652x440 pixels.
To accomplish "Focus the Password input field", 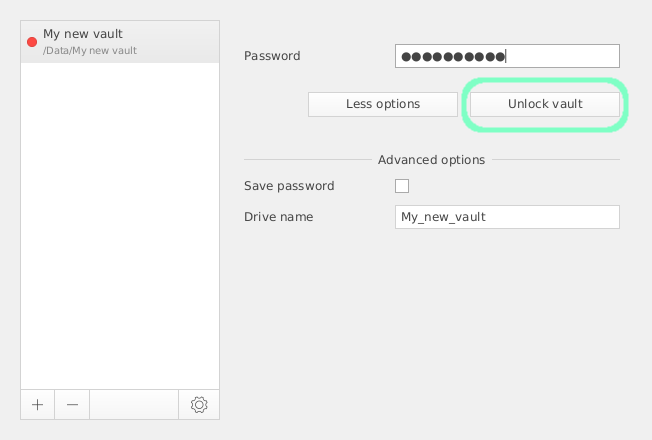I will tap(560, 56).
